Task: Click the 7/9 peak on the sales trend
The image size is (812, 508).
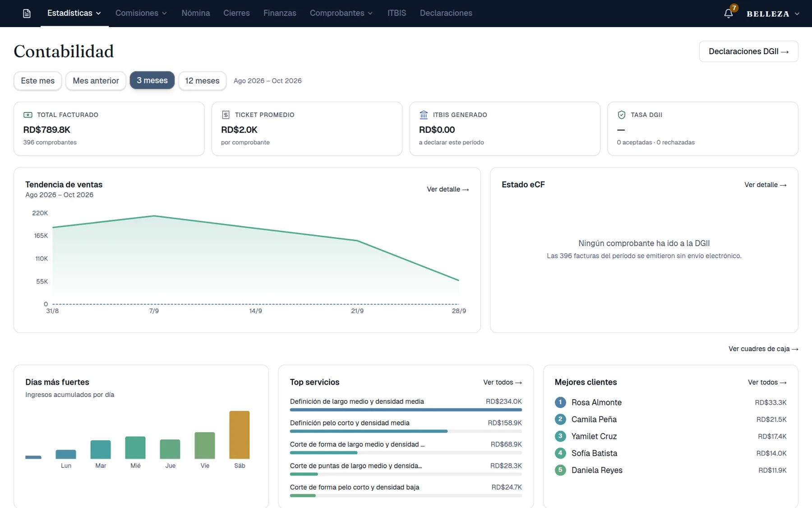Action: click(154, 216)
